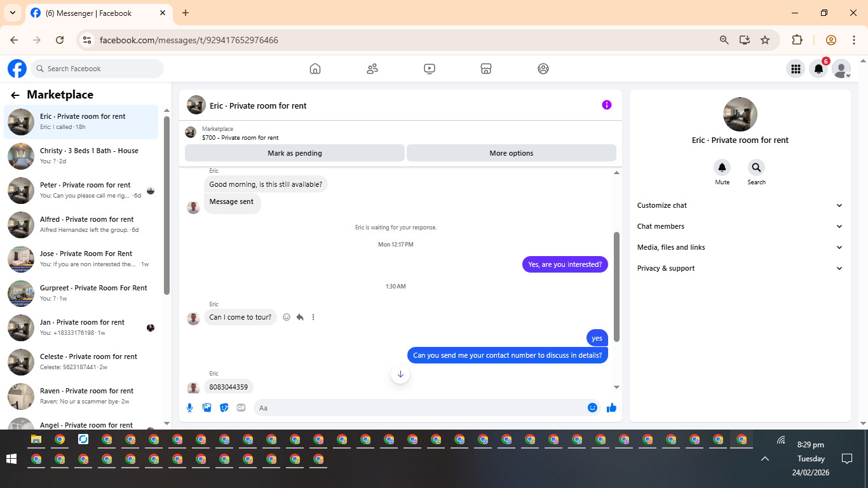This screenshot has height=488, width=868.
Task: Go back using Marketplace back arrow
Action: (15, 95)
